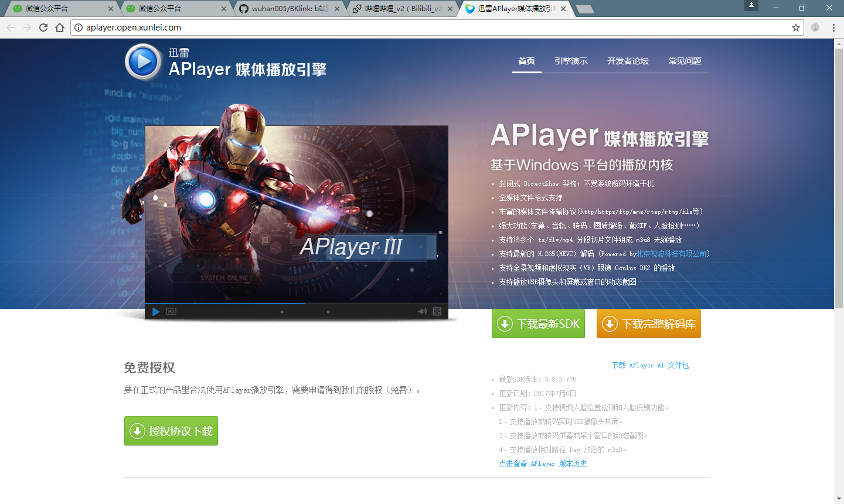844x504 pixels.
Task: Mute the video using the volume icon
Action: coord(421,312)
